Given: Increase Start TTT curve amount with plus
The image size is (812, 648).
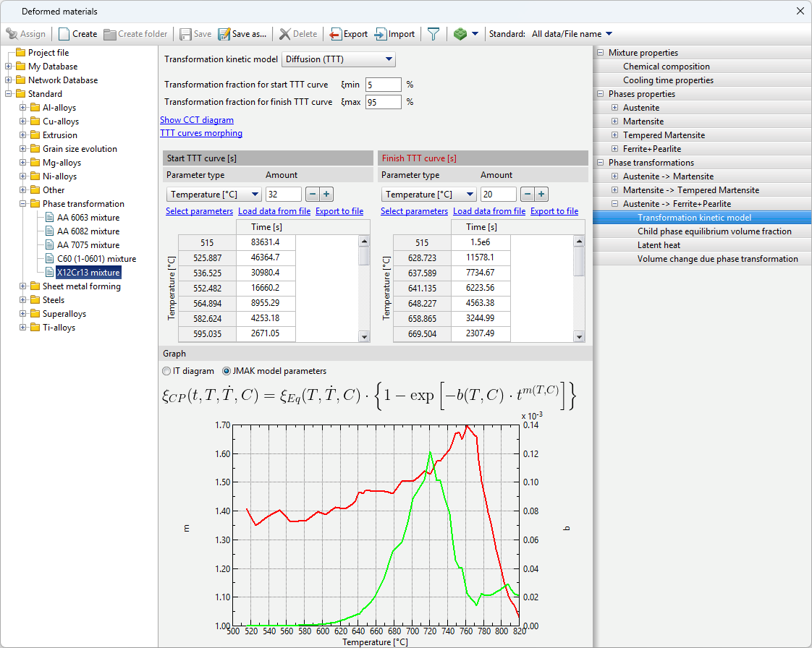Looking at the screenshot, I should (326, 194).
